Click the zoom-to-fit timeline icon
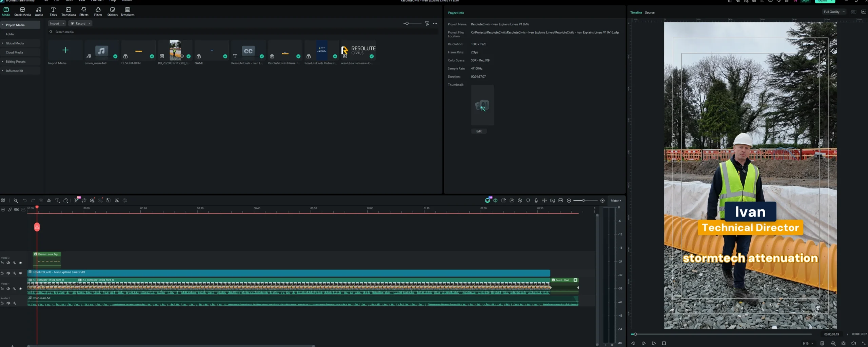The width and height of the screenshot is (868, 347). point(560,201)
